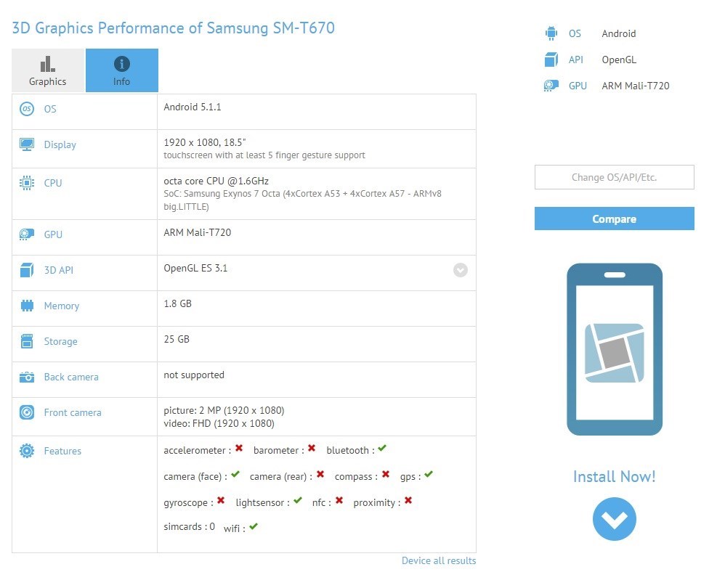Click ARM Mali-T720 in the GPU row

pos(198,232)
